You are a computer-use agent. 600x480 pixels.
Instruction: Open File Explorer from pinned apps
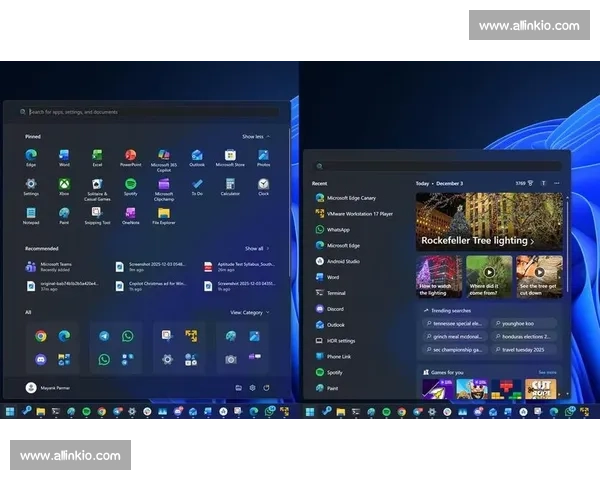tap(163, 215)
